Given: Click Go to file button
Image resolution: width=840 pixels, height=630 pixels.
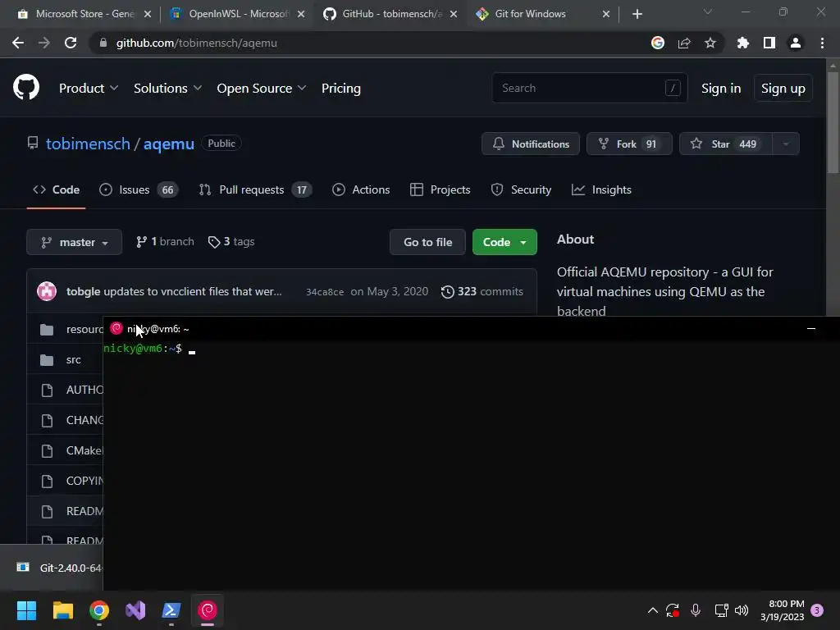Looking at the screenshot, I should [427, 242].
